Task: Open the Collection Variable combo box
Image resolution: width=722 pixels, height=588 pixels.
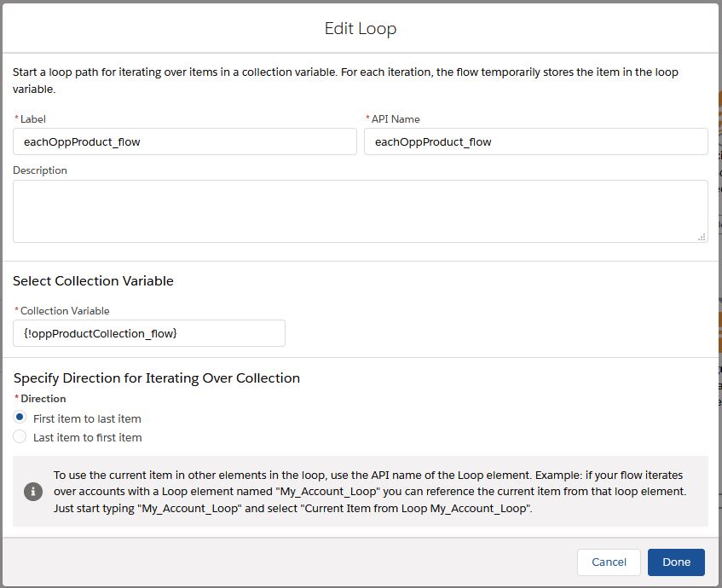Action: (149, 333)
